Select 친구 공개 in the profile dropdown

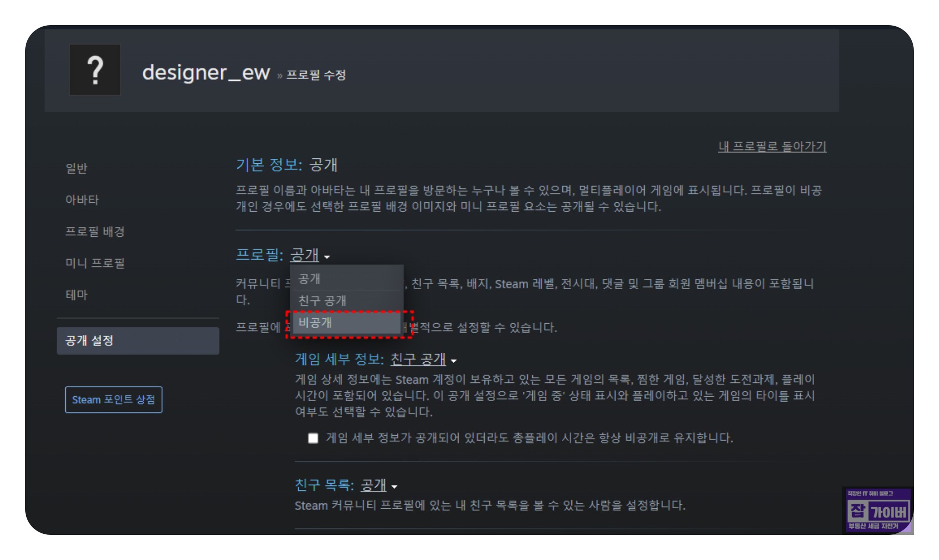347,300
